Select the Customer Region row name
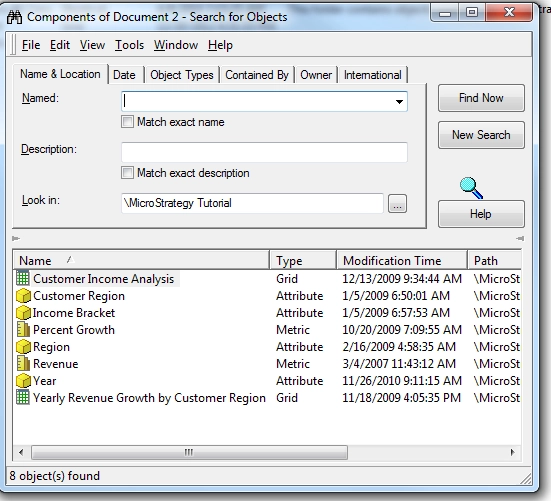 pyautogui.click(x=79, y=296)
